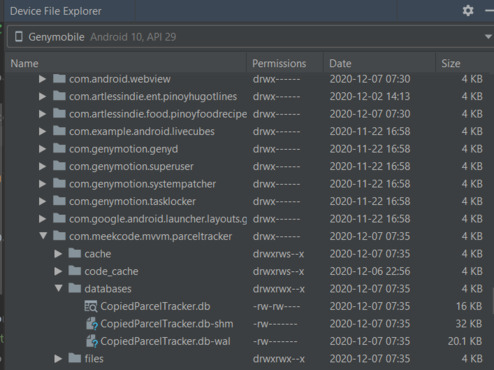Click the com.android.webview folder icon
Image resolution: width=494 pixels, height=370 pixels.
pos(59,79)
